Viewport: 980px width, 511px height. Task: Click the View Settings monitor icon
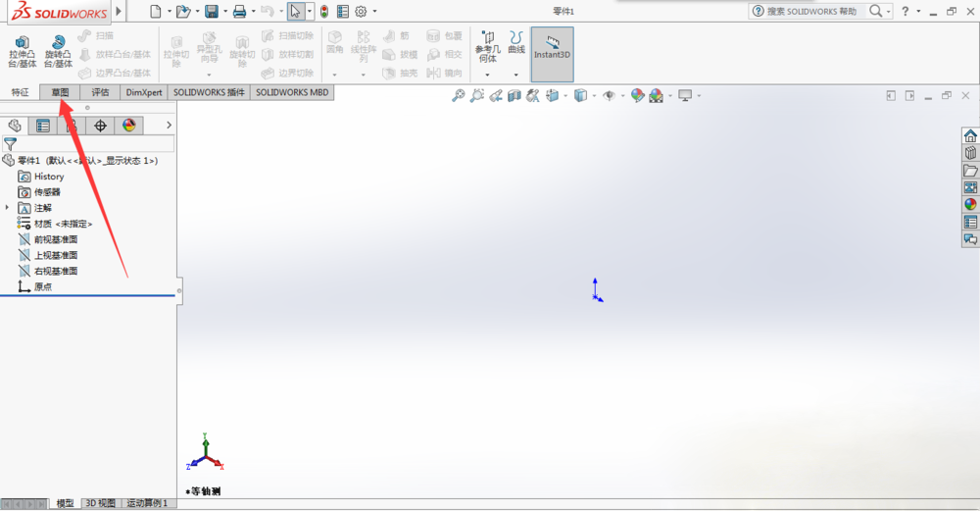tap(685, 96)
